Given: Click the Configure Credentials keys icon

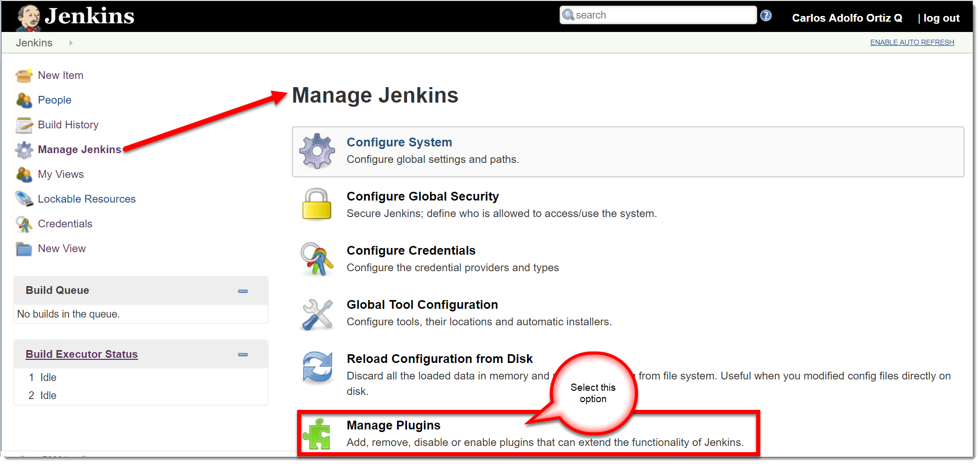Looking at the screenshot, I should (317, 259).
